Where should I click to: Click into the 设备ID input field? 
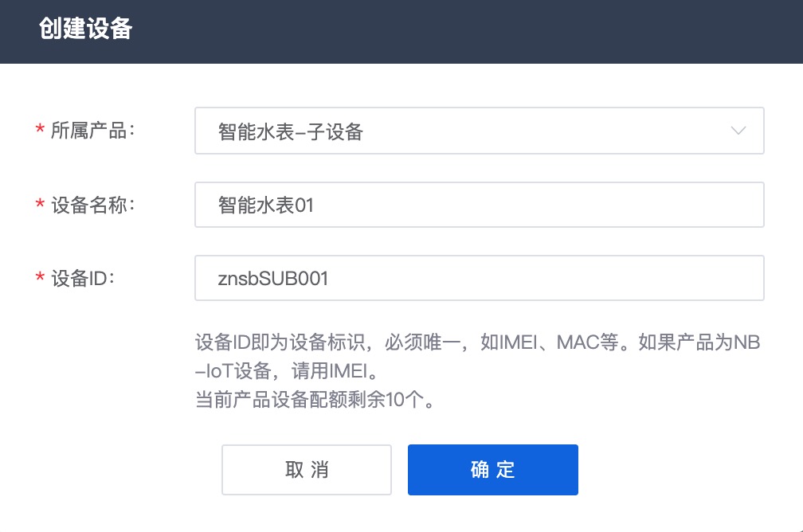tap(480, 278)
